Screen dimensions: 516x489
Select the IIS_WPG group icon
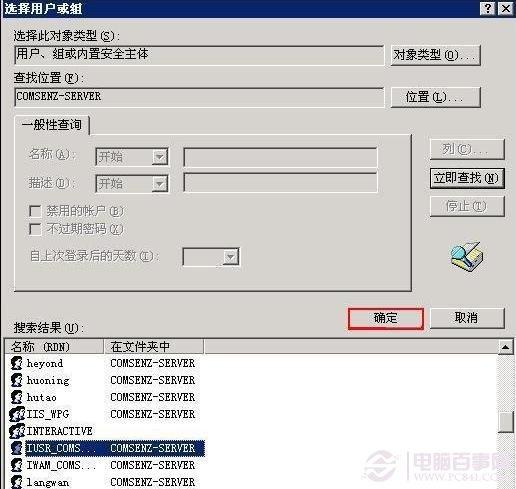(x=17, y=414)
